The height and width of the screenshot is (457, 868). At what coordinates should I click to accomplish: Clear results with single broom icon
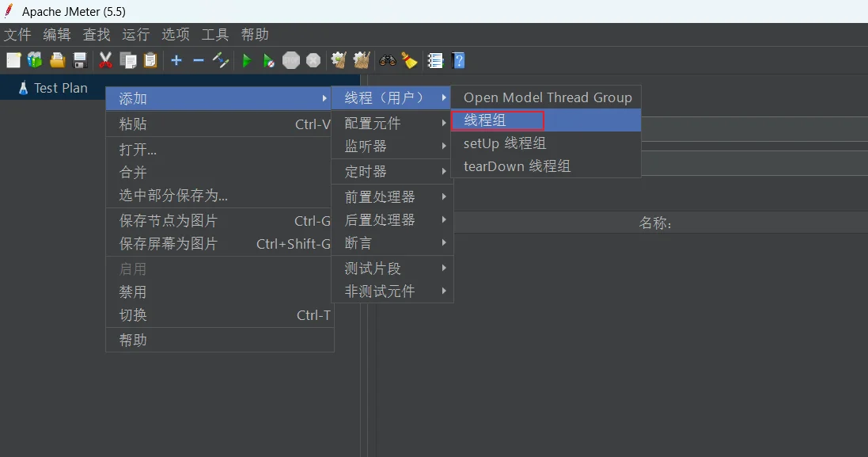[x=339, y=60]
